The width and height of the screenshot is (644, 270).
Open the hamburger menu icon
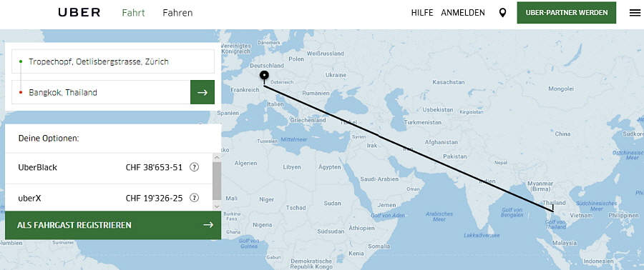coord(635,13)
